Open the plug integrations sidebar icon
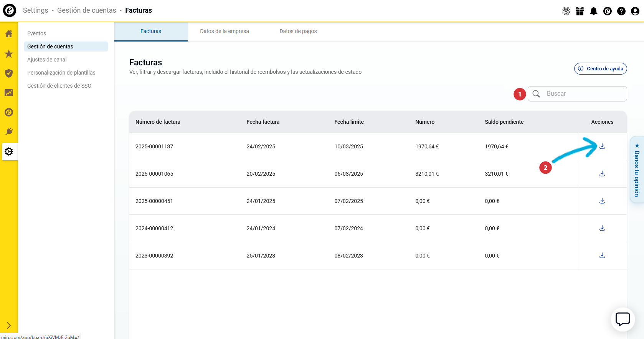644x339 pixels. pos(9,132)
